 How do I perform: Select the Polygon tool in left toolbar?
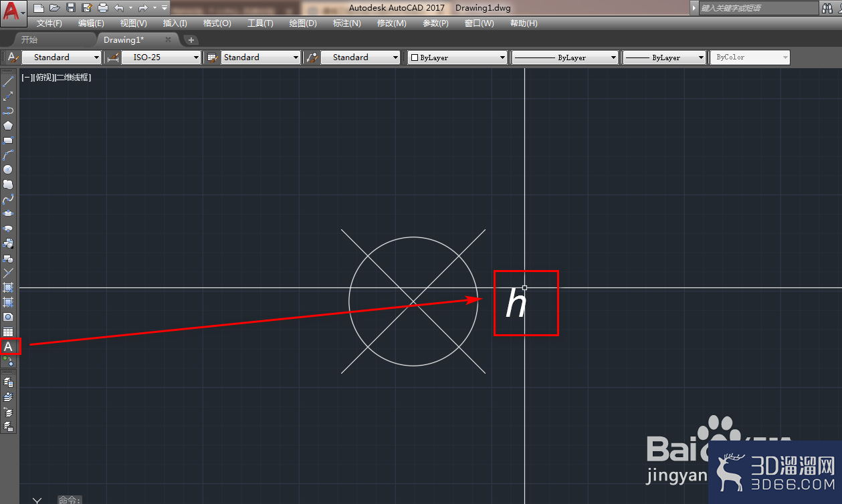(8, 126)
